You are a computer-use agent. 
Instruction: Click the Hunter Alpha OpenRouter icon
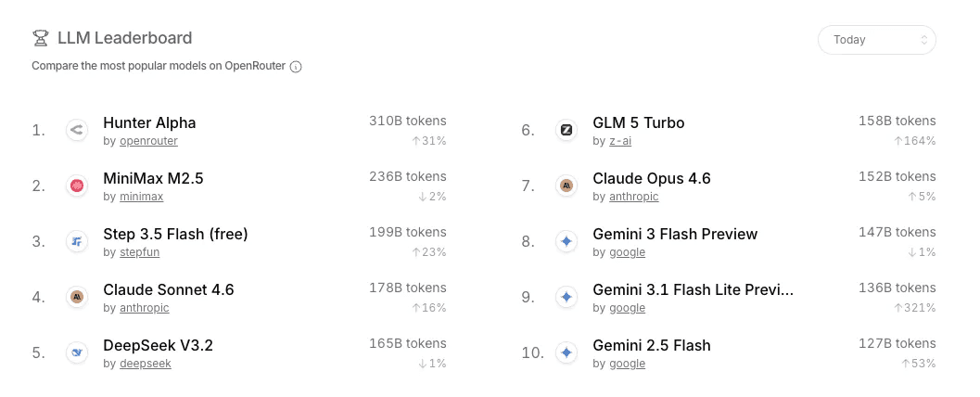(77, 131)
